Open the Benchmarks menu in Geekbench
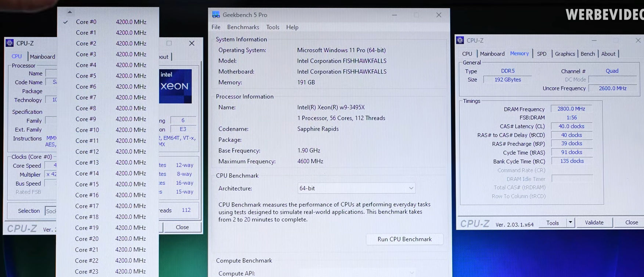 coord(243,27)
